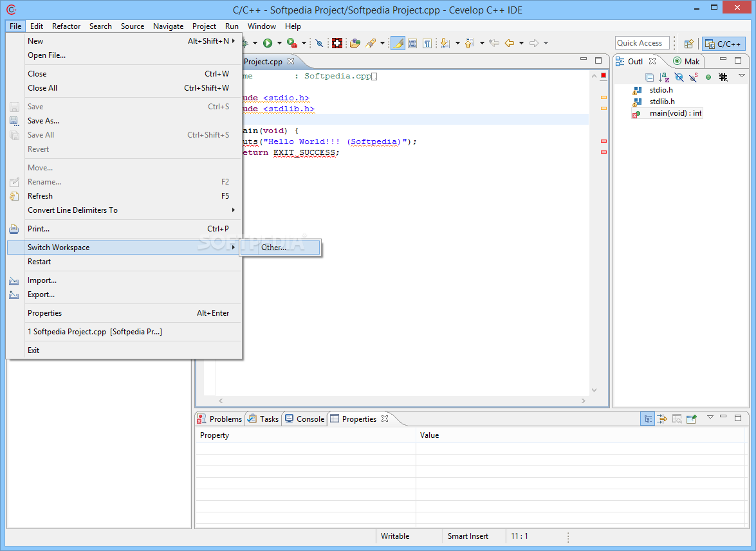Open the external tools dropdown arrow
756x551 pixels.
coord(304,43)
